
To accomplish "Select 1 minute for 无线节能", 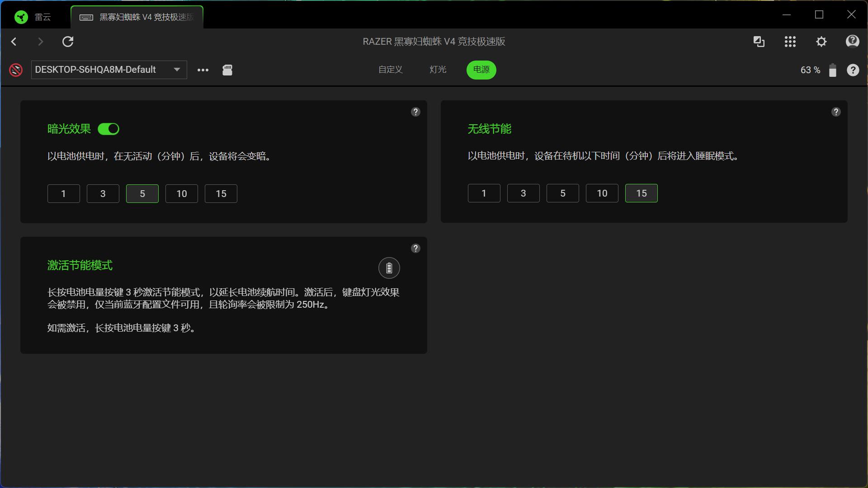I will [484, 193].
